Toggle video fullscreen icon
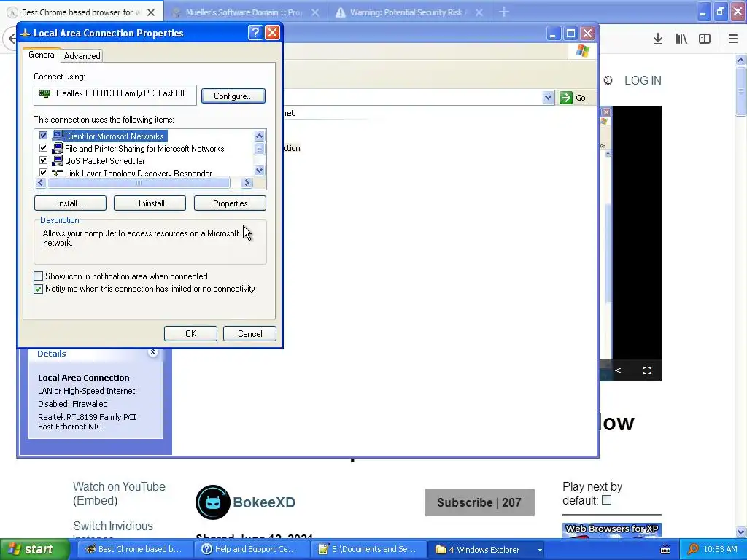747x560 pixels. coord(647,370)
